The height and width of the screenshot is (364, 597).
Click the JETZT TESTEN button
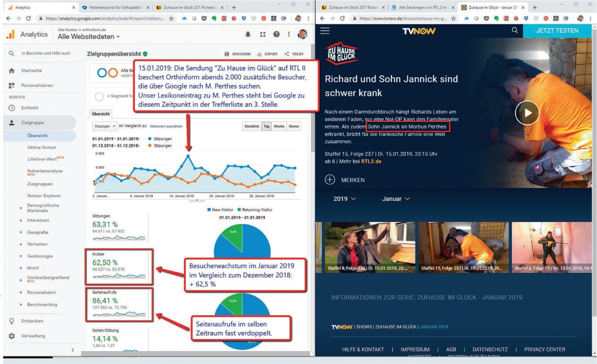coord(557,31)
